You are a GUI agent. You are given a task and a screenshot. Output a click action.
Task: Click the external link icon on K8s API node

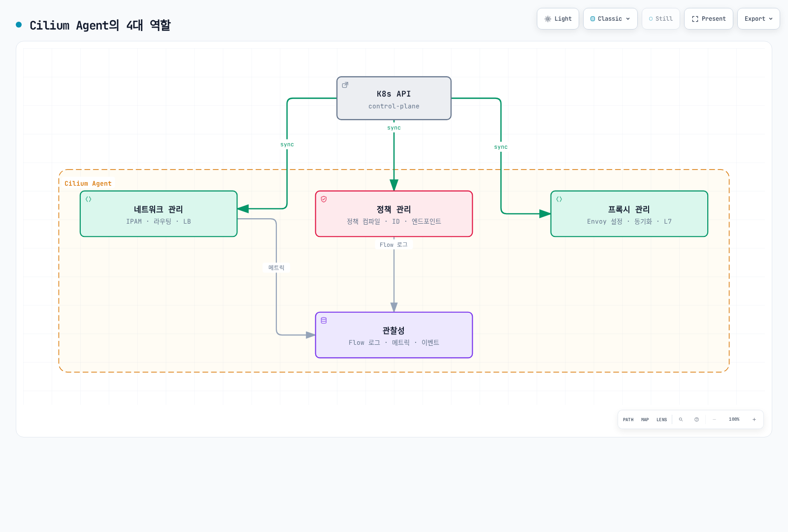345,85
